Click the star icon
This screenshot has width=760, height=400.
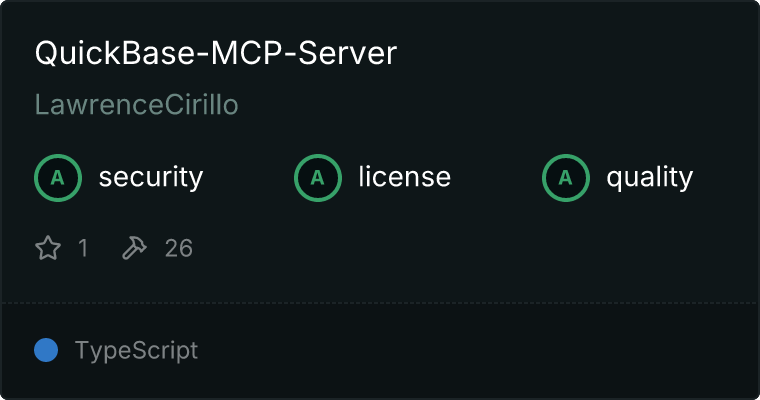point(48,248)
